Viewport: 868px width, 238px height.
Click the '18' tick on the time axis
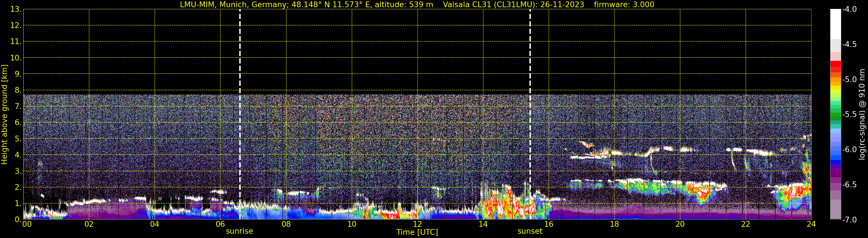tap(615, 224)
